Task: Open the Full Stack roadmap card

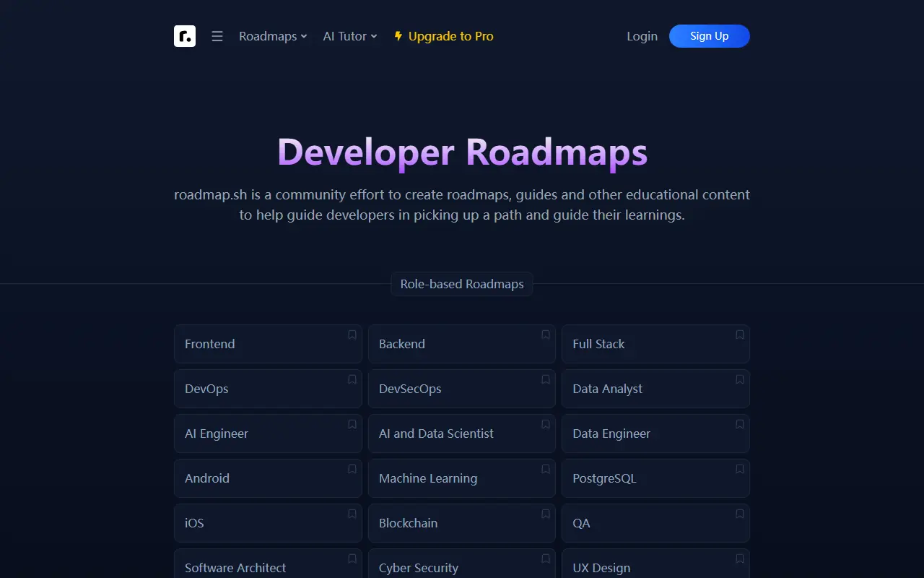Action: point(655,344)
